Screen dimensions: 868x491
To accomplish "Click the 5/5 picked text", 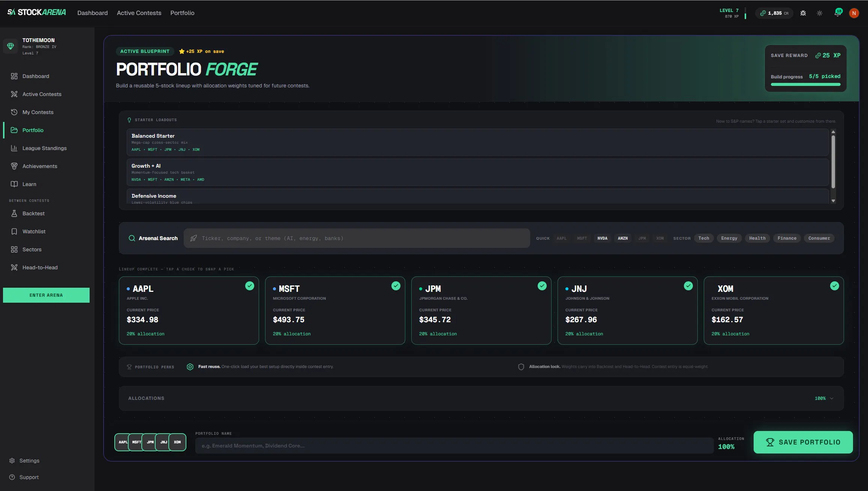I will click(825, 76).
